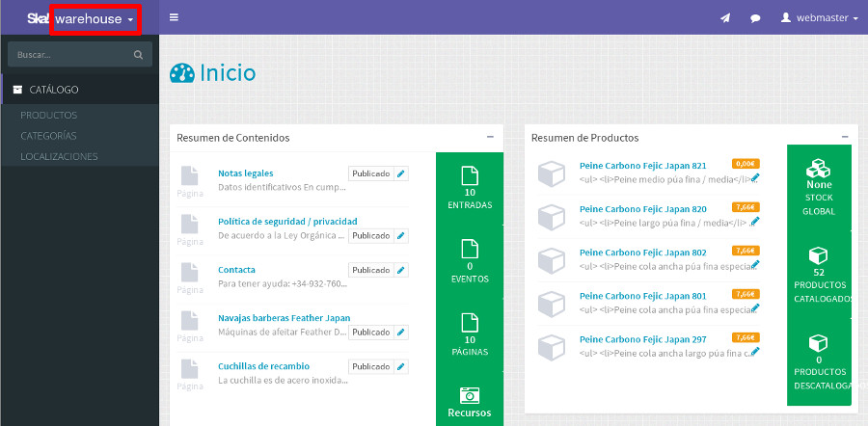This screenshot has height=426, width=868.
Task: Open the Contacta page link
Action: 236,270
